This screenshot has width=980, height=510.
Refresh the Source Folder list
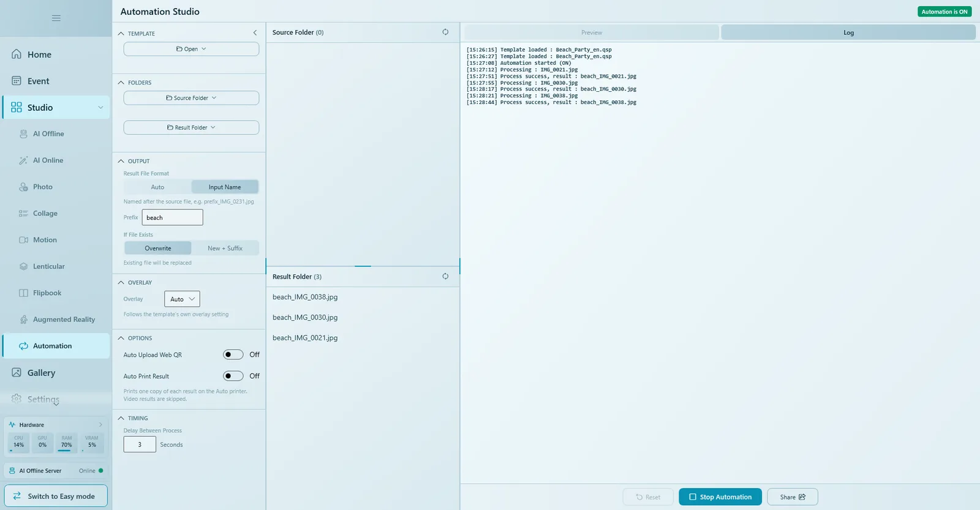click(445, 32)
